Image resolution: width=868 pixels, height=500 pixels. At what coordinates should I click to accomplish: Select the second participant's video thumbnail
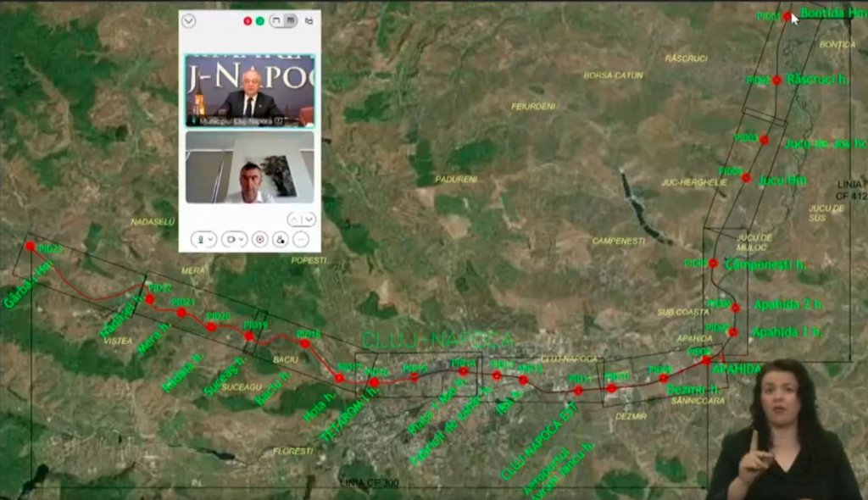tap(250, 167)
